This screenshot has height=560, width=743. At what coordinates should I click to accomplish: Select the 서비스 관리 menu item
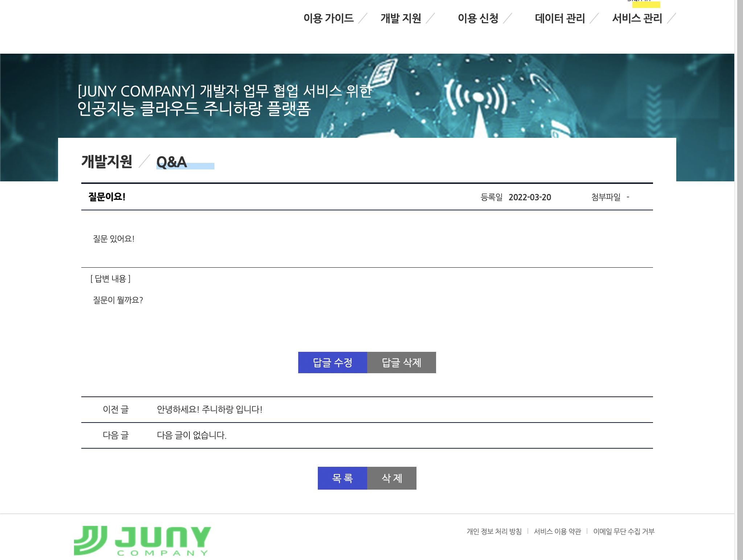tap(637, 18)
